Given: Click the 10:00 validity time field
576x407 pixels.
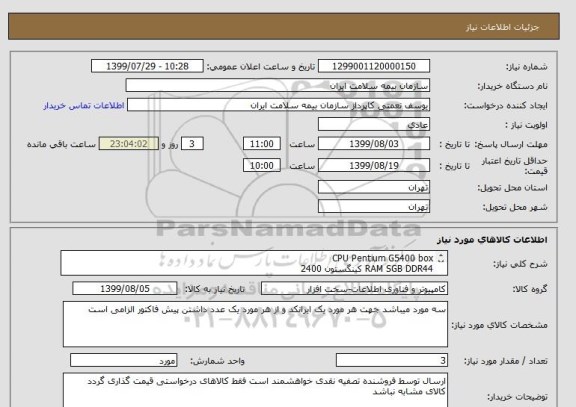Looking at the screenshot, I should pos(262,165).
